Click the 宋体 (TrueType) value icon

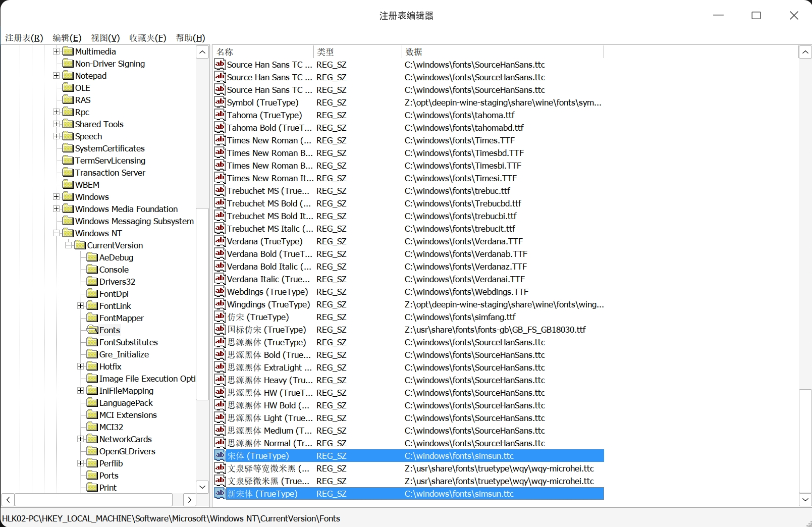(x=220, y=455)
